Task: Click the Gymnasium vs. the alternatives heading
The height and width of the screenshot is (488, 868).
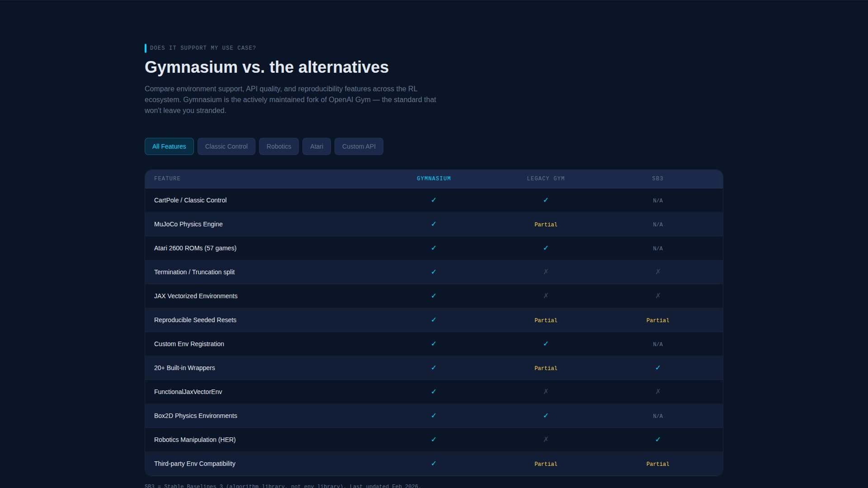Action: [x=266, y=67]
